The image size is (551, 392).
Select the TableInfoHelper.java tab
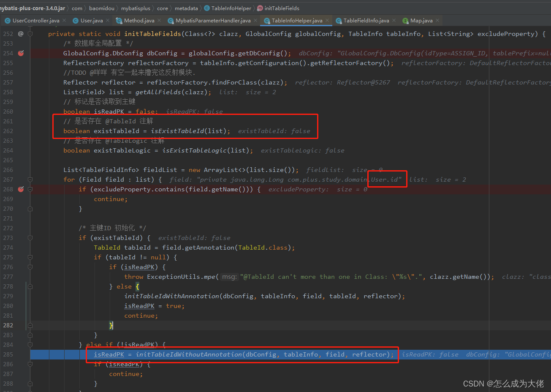(297, 20)
